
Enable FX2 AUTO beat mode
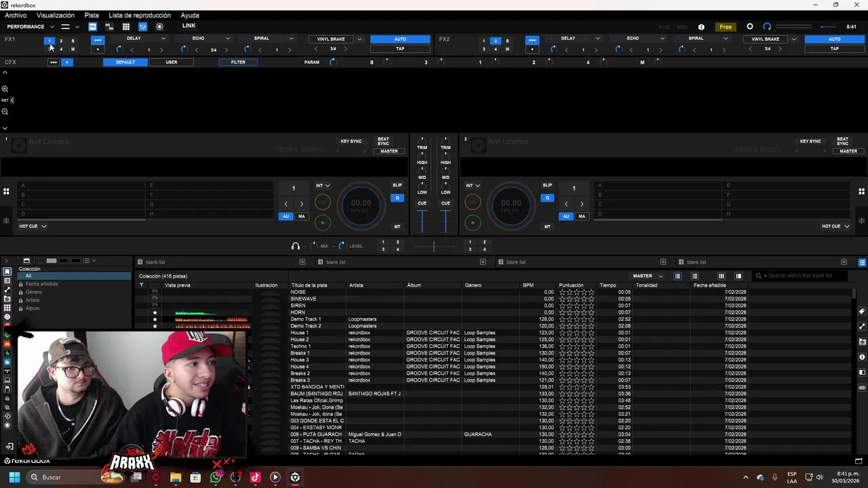(x=835, y=39)
